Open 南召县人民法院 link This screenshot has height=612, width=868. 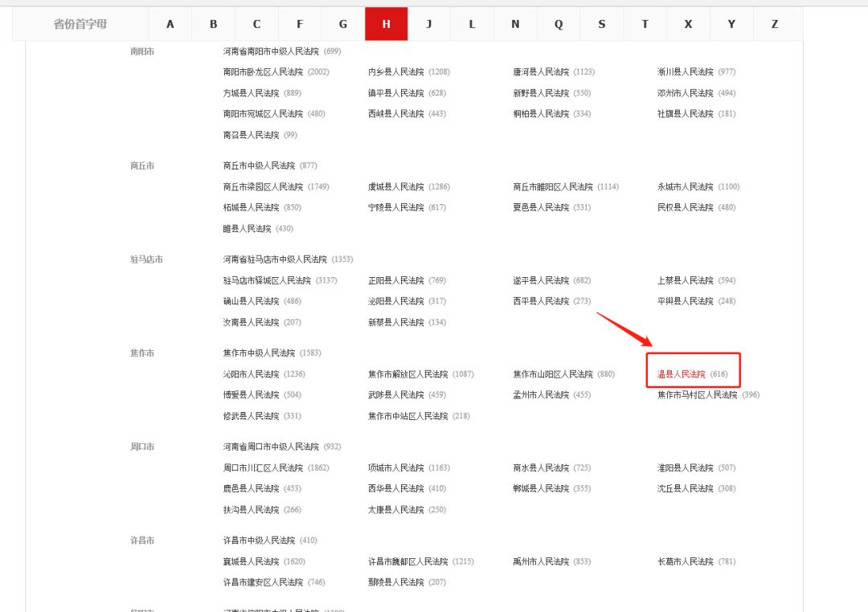(251, 134)
